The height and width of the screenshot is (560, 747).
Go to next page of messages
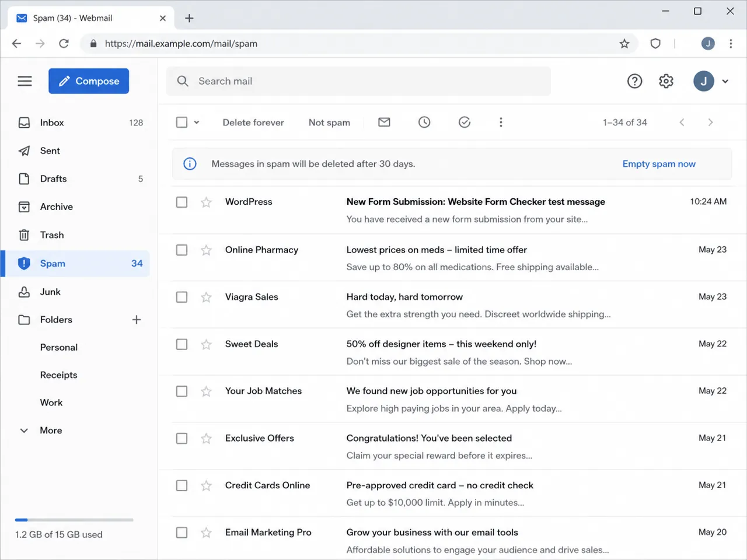click(x=710, y=122)
